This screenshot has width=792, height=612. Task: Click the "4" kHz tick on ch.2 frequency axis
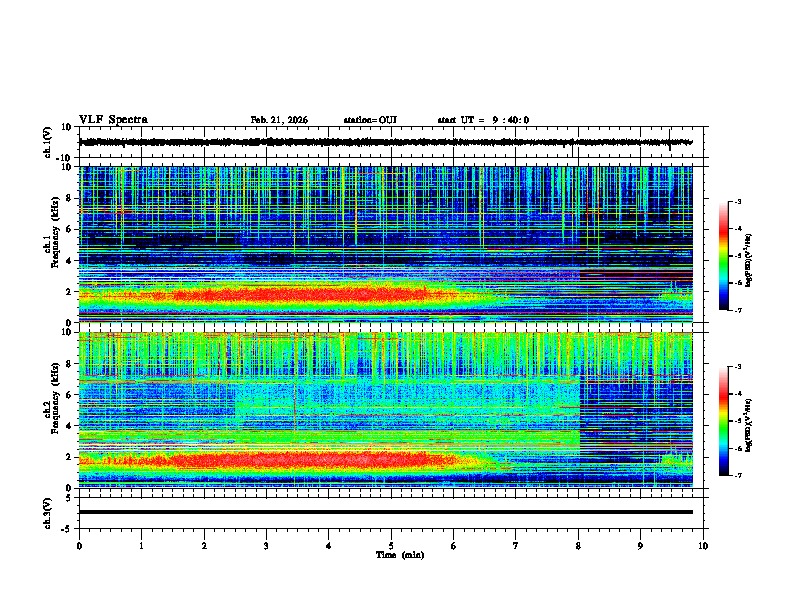[x=70, y=426]
